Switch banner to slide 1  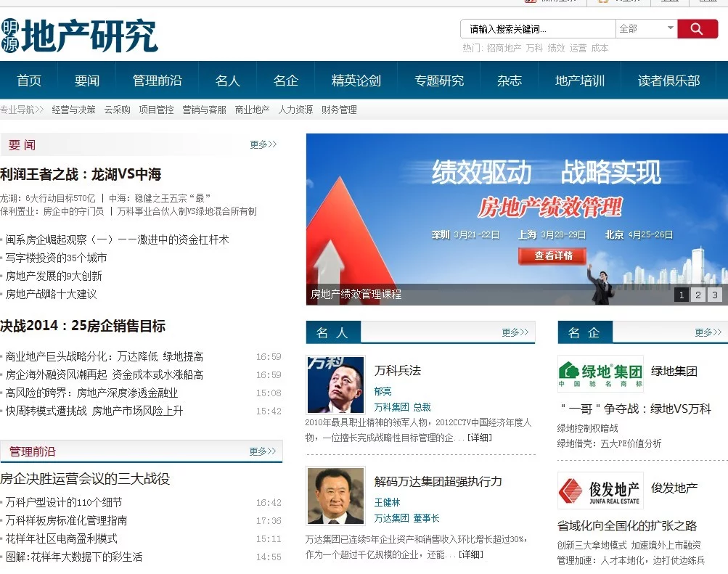point(681,295)
